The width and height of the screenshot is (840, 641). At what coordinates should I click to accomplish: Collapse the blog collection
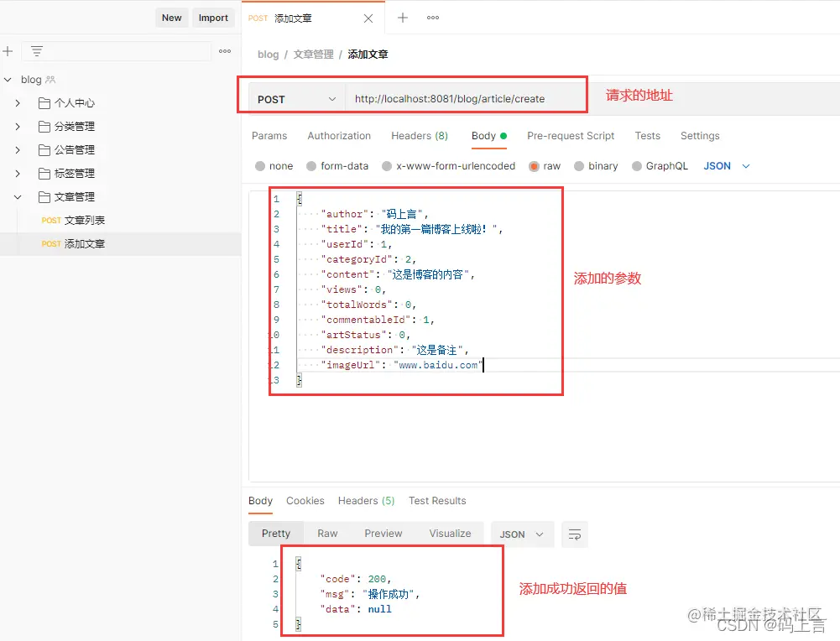pos(8,80)
